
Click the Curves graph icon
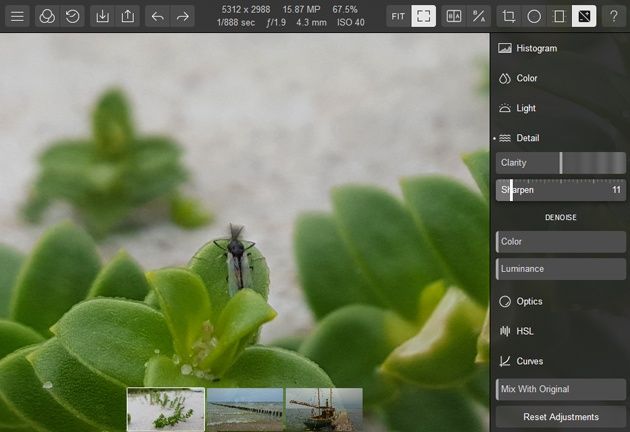pyautogui.click(x=505, y=361)
